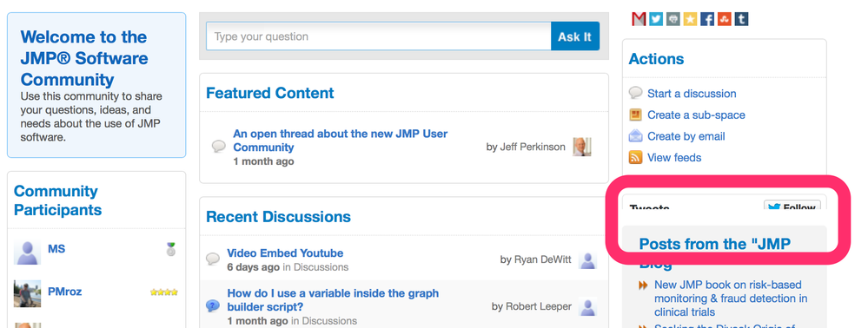Image resolution: width=868 pixels, height=328 pixels.
Task: Click the Recent Discussions heading
Action: tap(278, 216)
